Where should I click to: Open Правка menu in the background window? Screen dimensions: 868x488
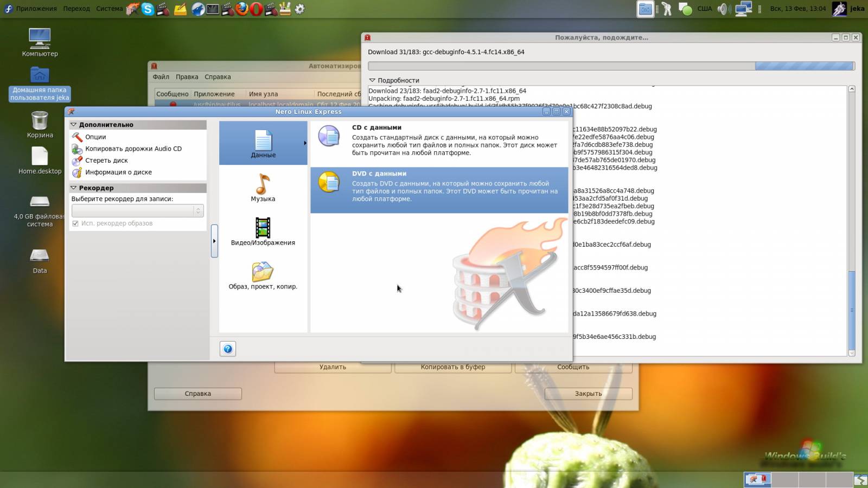click(187, 77)
